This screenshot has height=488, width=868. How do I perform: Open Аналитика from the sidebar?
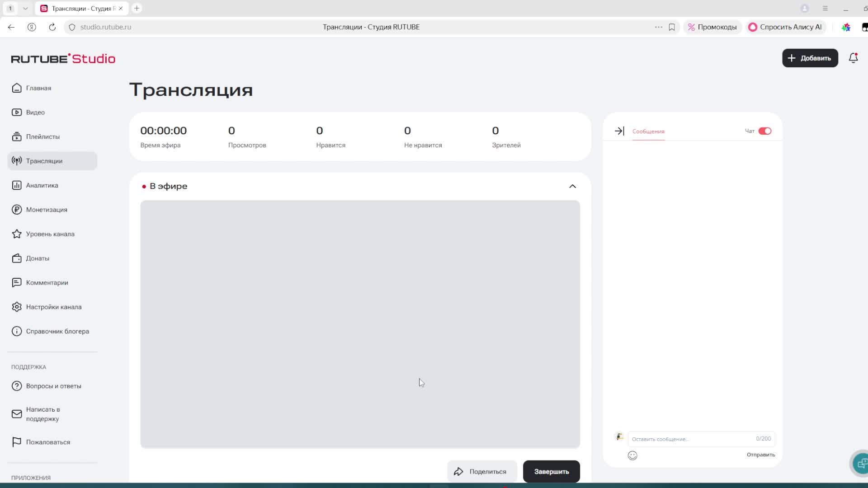pyautogui.click(x=42, y=185)
